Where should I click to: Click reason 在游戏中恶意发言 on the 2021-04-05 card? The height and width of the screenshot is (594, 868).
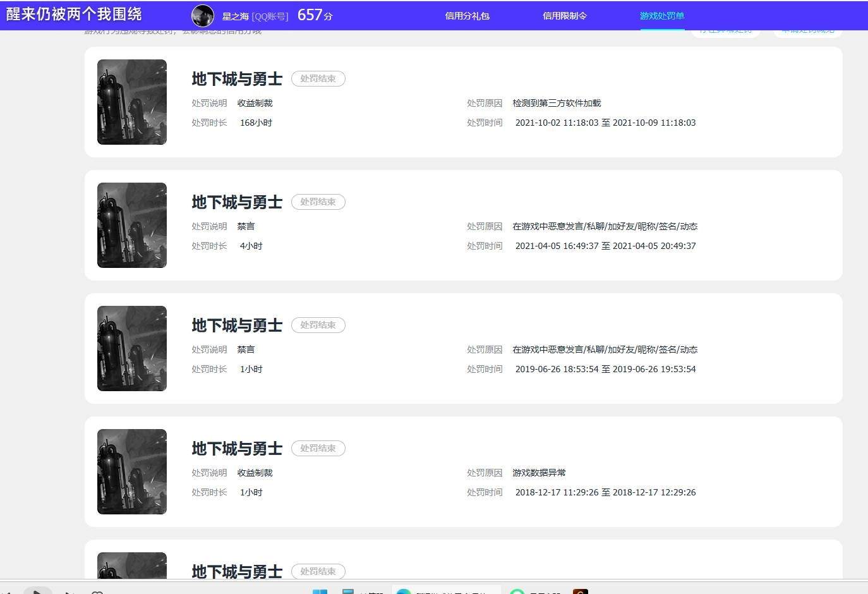pos(605,226)
